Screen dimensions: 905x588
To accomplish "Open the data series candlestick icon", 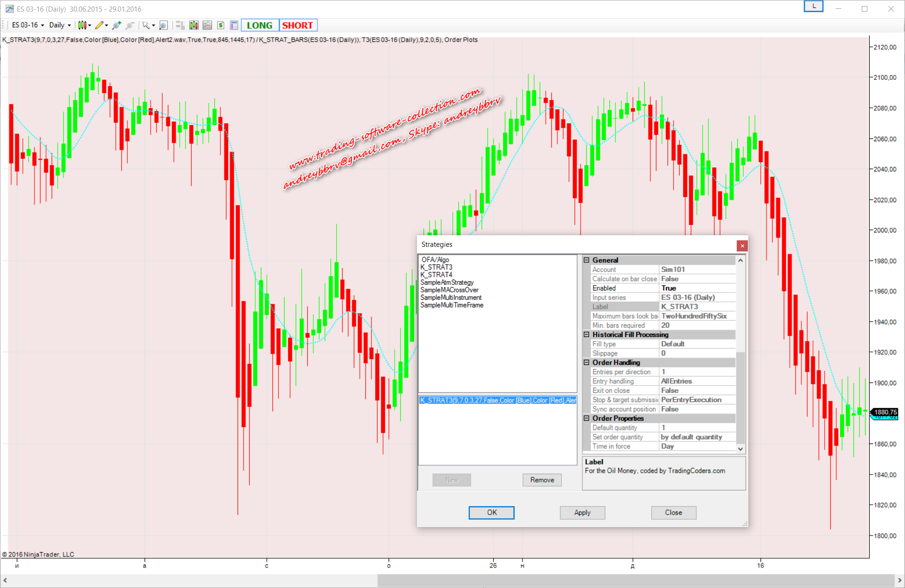I will (x=194, y=25).
